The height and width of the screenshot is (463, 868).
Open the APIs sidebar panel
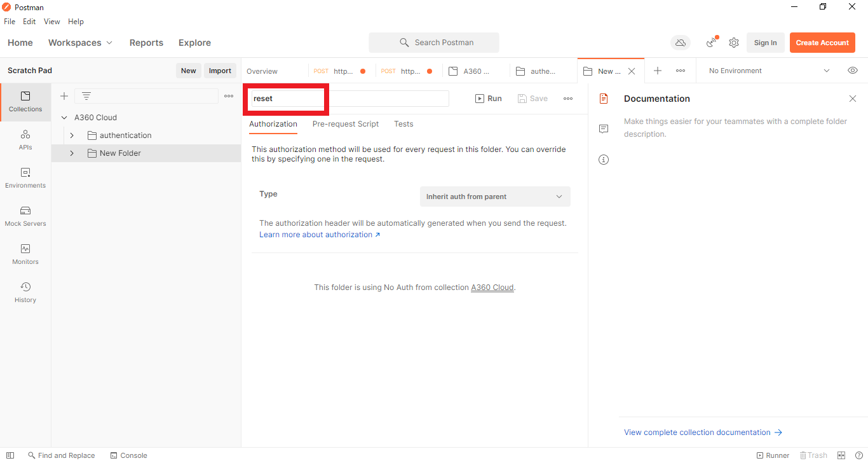[x=25, y=140]
